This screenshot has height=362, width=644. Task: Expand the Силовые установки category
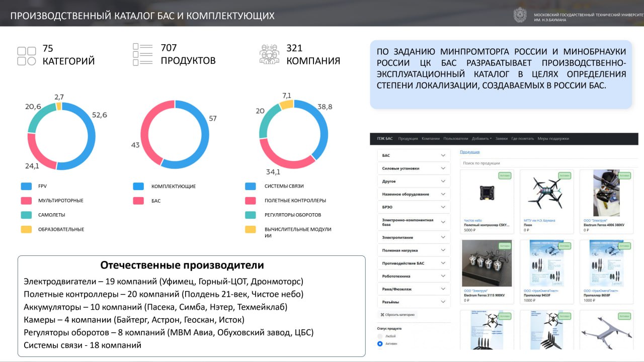[x=414, y=168]
